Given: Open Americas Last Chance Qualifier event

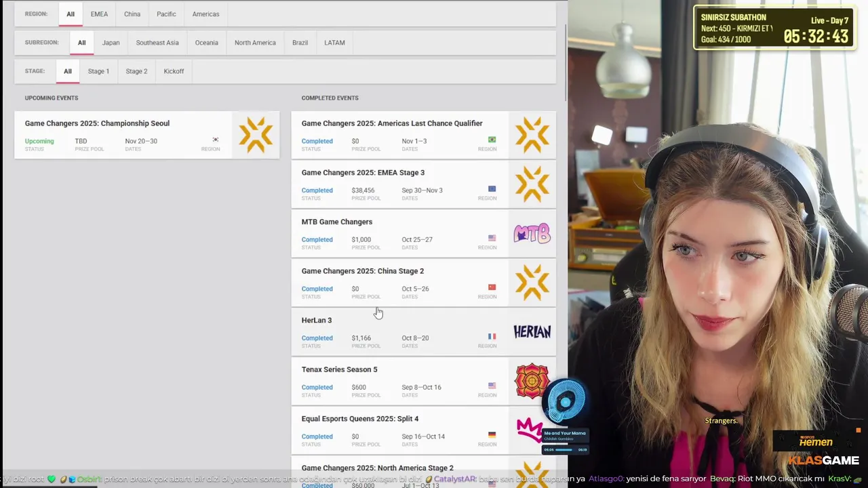Looking at the screenshot, I should click(x=423, y=135).
